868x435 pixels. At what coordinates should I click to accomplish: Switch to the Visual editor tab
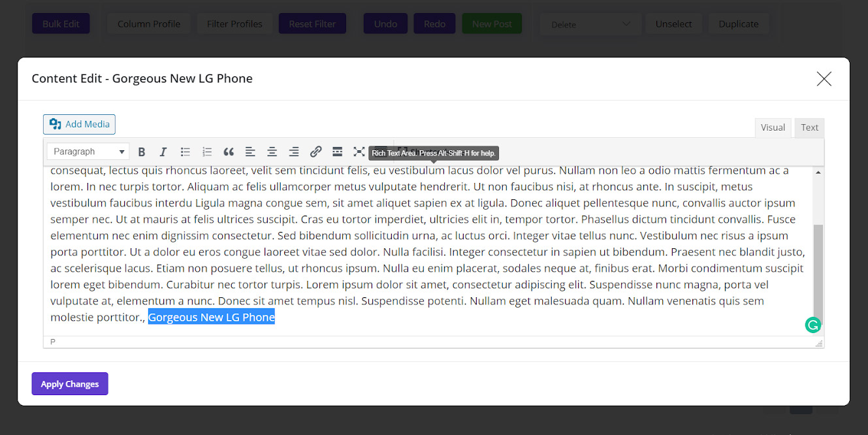pyautogui.click(x=773, y=127)
